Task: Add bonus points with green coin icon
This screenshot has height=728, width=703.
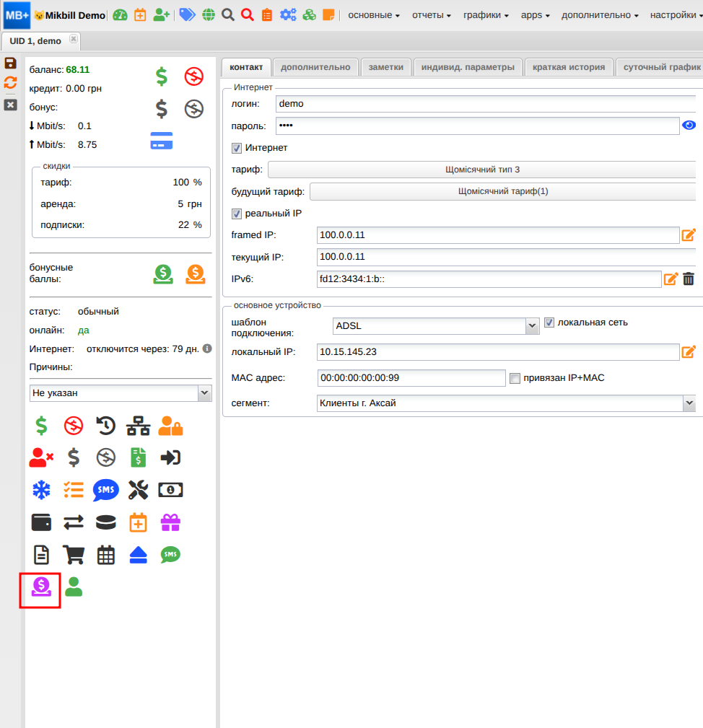Action: click(163, 274)
